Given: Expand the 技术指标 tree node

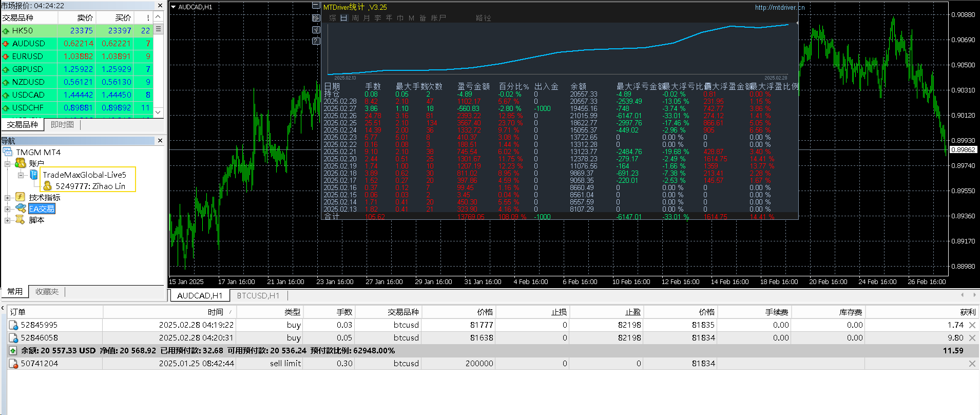Looking at the screenshot, I should click(8, 198).
